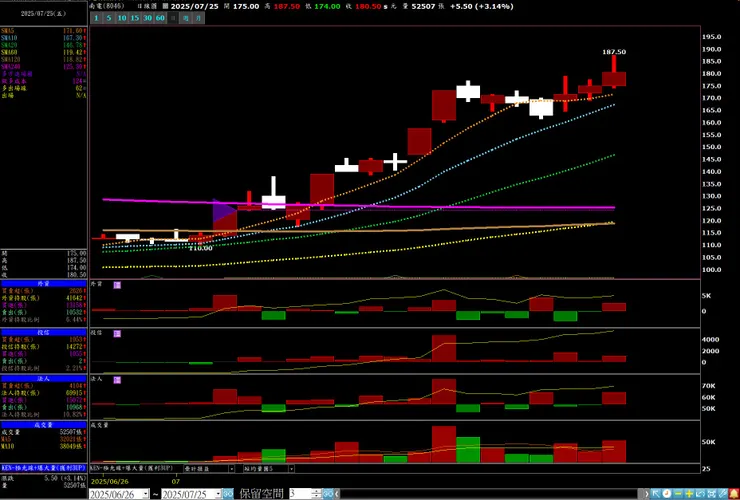Screen dimensions: 740x500
Task: Select the daily (日) chart period button
Action: pyautogui.click(x=173, y=18)
